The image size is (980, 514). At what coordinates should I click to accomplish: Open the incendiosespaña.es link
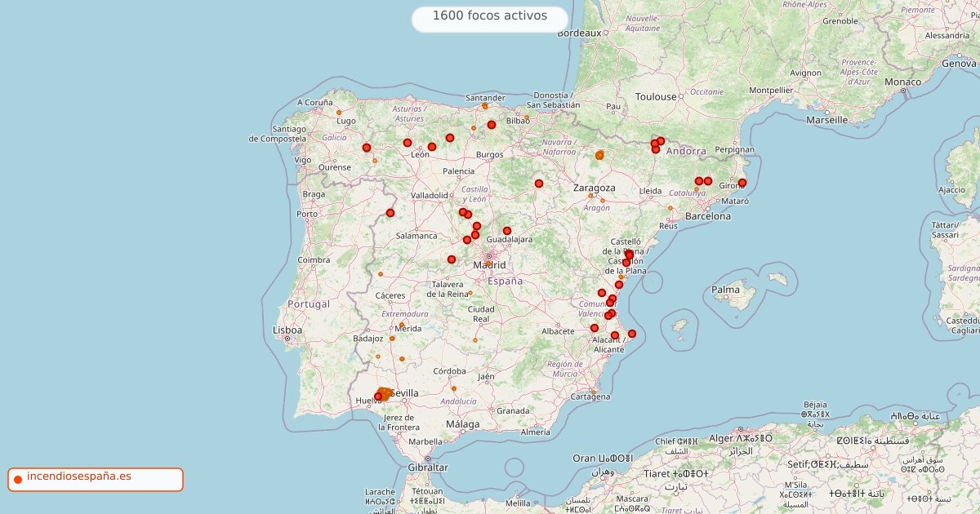pyautogui.click(x=78, y=476)
